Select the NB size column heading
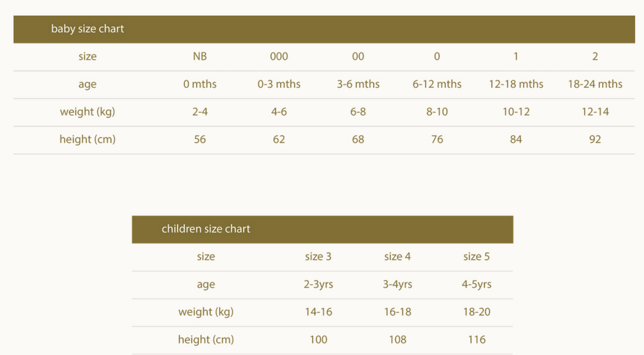 (200, 57)
